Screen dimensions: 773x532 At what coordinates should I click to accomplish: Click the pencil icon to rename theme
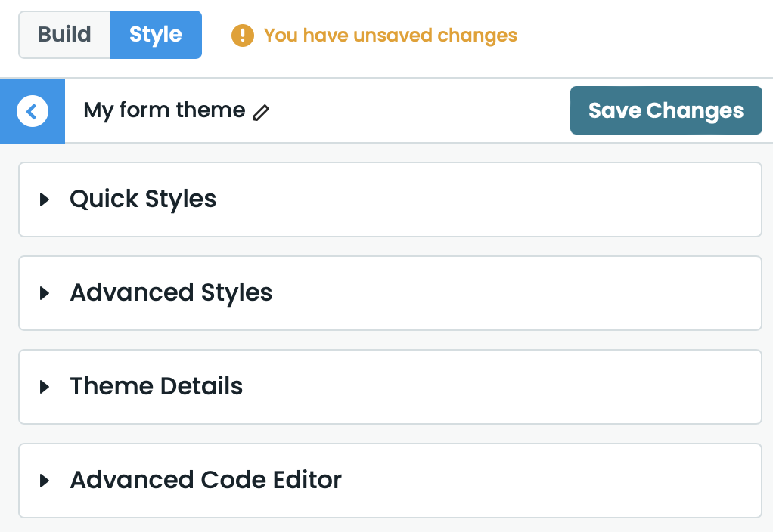(261, 113)
